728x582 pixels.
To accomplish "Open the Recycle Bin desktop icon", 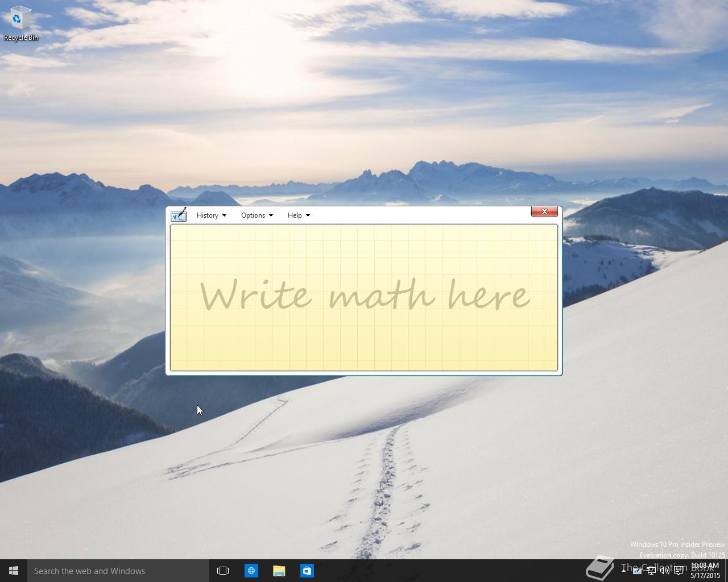I will click(x=21, y=23).
